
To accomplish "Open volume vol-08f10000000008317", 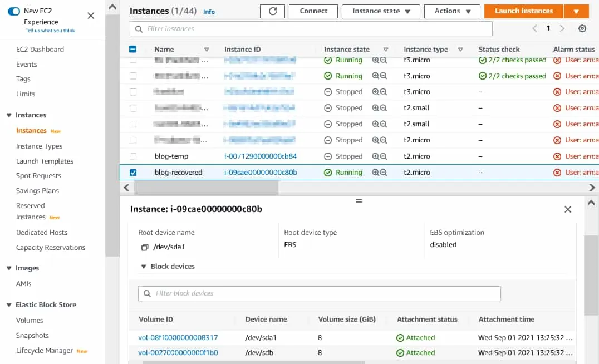I will point(177,337).
